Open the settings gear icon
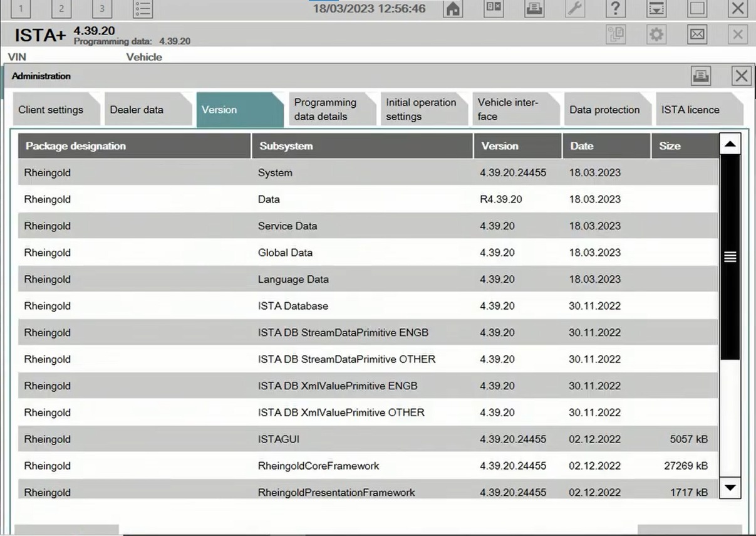 [x=656, y=34]
